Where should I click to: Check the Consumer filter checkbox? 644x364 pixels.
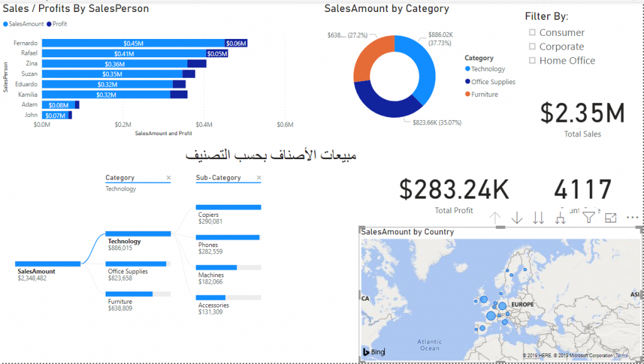(533, 33)
